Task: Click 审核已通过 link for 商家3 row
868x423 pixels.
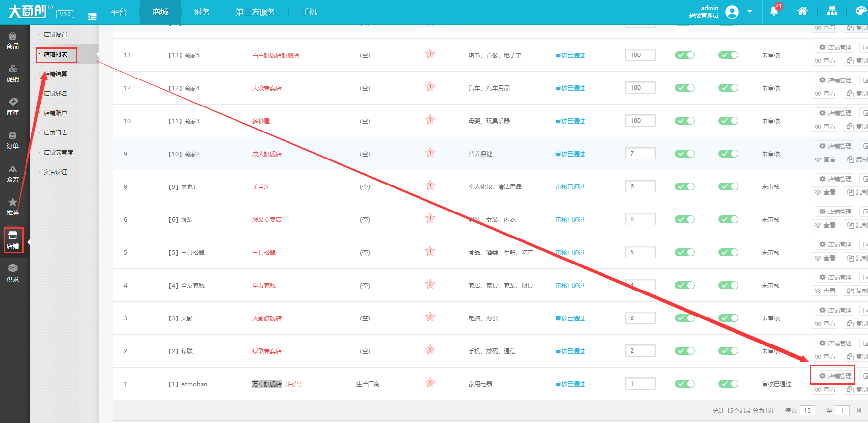Action: pyautogui.click(x=570, y=121)
